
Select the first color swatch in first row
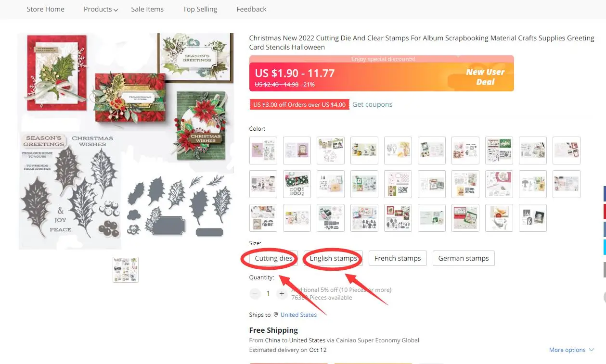(263, 151)
